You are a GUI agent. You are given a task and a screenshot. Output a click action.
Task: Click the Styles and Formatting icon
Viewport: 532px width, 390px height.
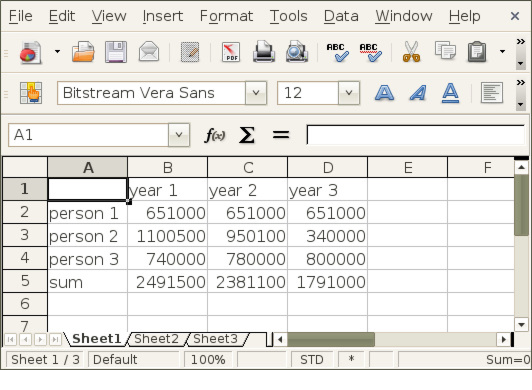pos(31,93)
